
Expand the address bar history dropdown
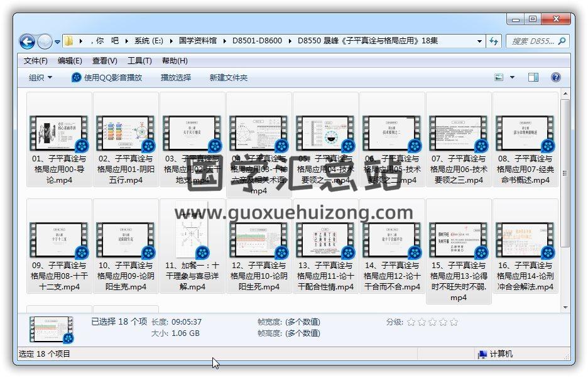[480, 41]
